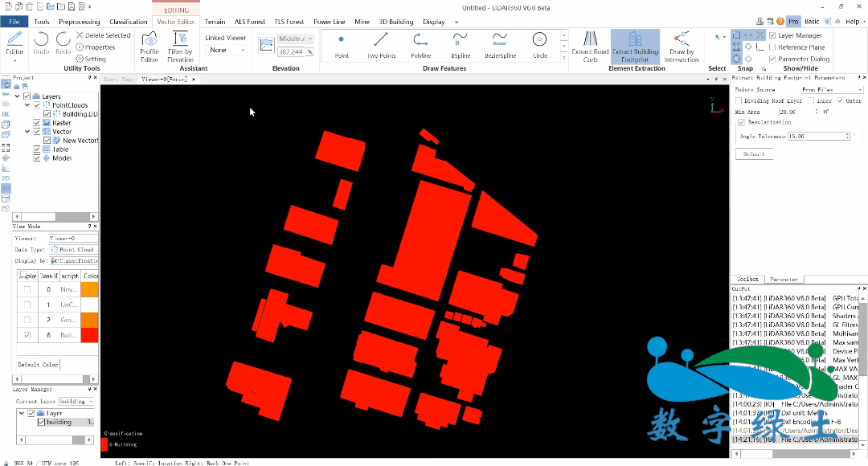The height and width of the screenshot is (466, 868).
Task: Collapse the Vector tree node
Action: click(x=27, y=132)
